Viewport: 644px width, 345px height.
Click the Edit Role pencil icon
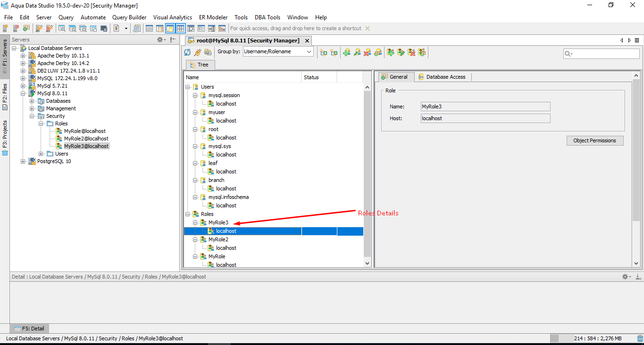coord(401,52)
